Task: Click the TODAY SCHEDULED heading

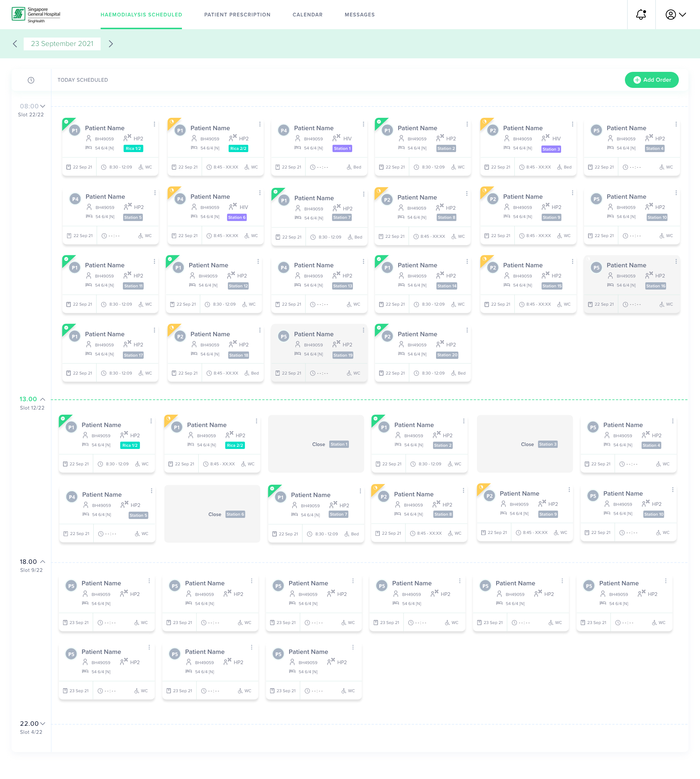Action: [x=83, y=80]
